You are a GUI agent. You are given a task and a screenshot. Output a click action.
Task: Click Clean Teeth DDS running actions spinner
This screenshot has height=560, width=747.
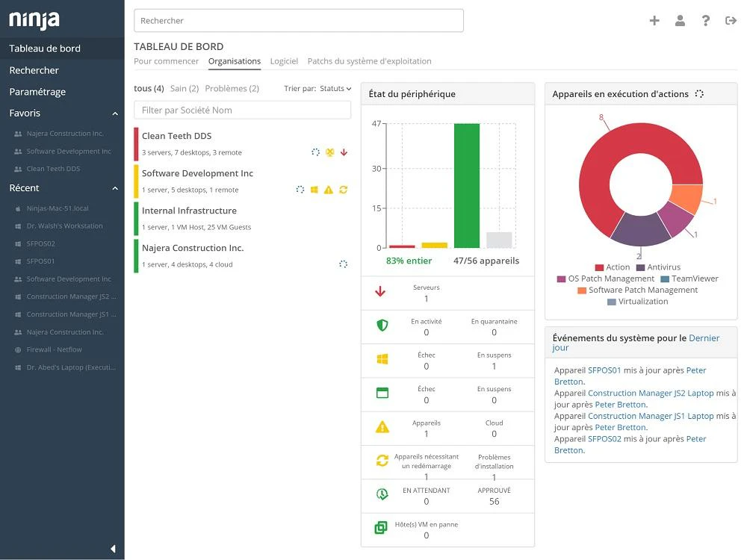click(x=315, y=152)
